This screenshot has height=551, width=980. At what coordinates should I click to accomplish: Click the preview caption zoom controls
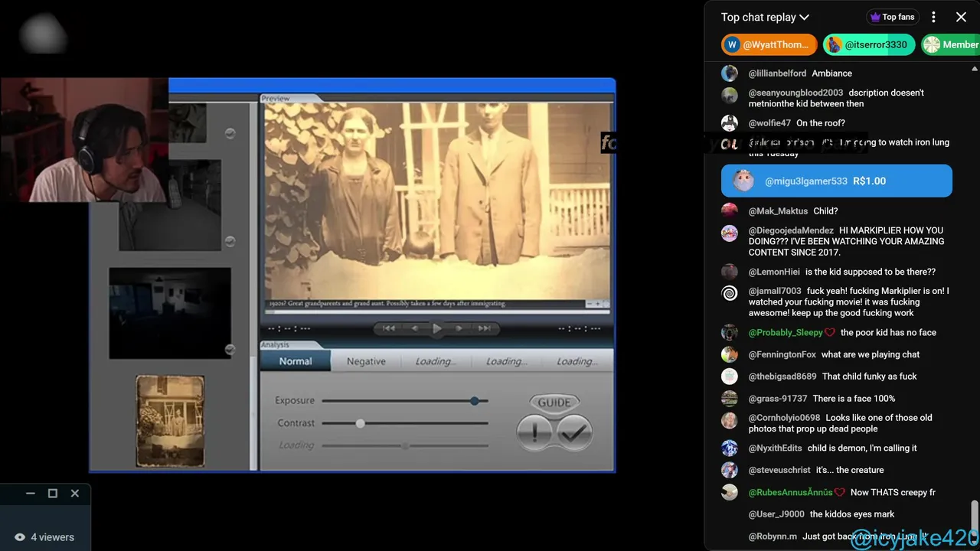click(598, 304)
